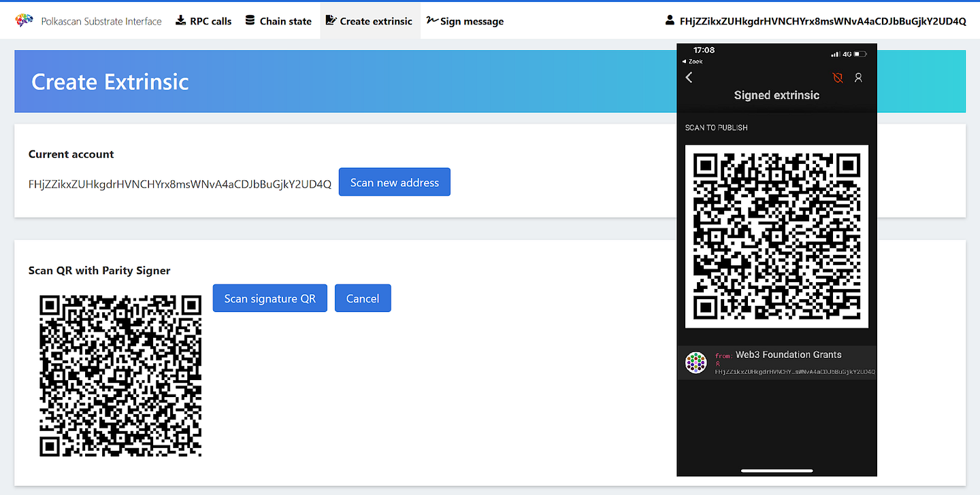The height and width of the screenshot is (495, 980).
Task: Click the Polkascan brain logo icon
Action: [24, 21]
